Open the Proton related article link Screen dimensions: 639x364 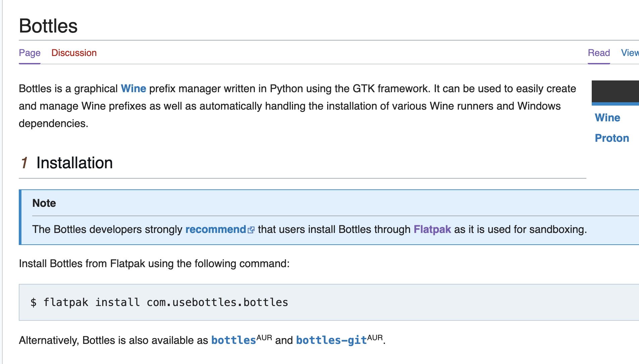(612, 138)
